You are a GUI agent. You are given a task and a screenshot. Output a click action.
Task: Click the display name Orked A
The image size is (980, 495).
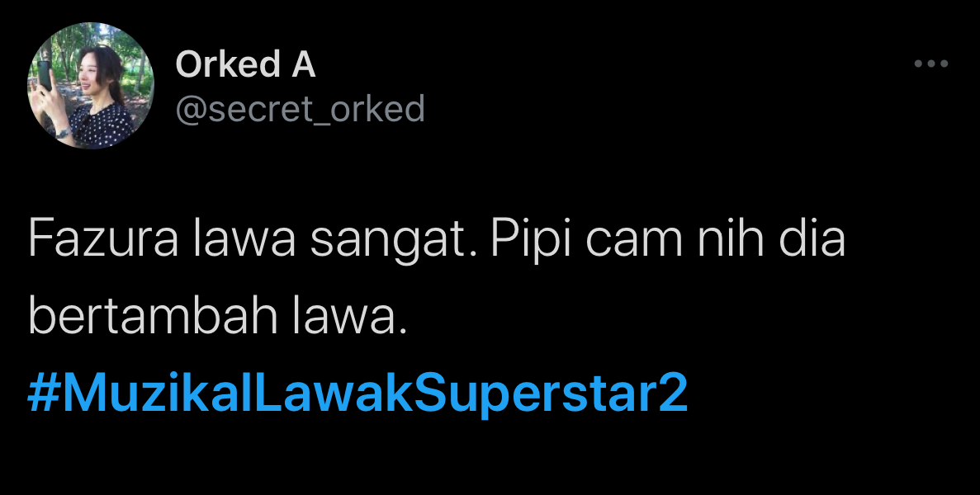click(246, 64)
